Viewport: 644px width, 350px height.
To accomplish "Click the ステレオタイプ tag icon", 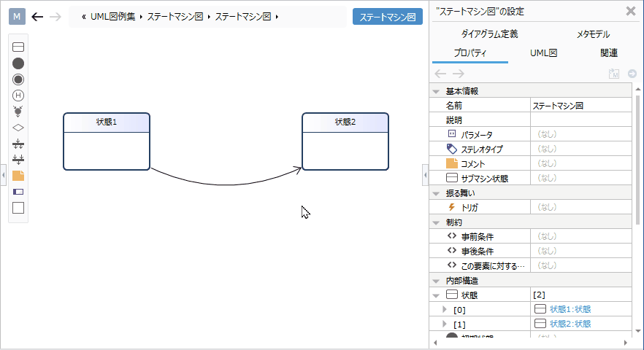I will pyautogui.click(x=452, y=149).
